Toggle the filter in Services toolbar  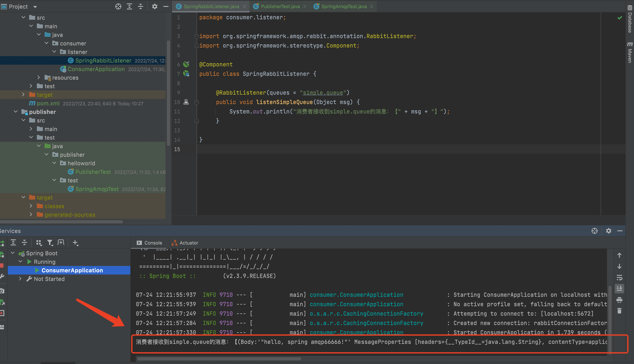pyautogui.click(x=50, y=243)
